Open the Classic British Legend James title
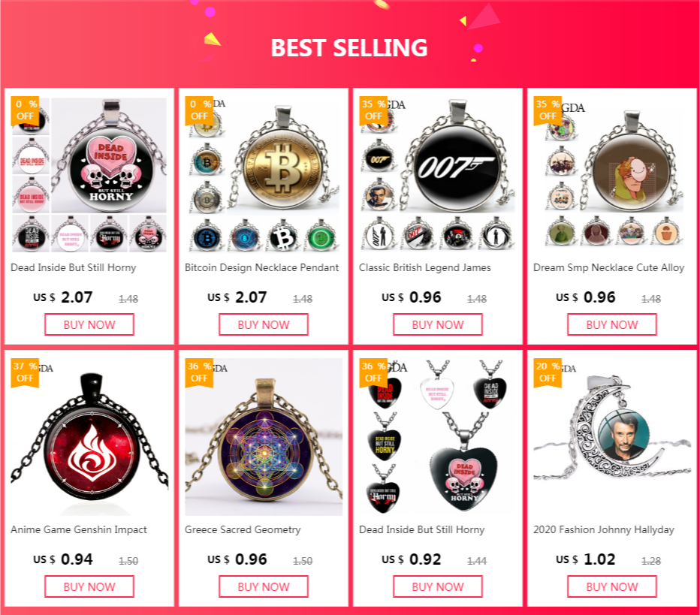The height and width of the screenshot is (615, 700). (x=425, y=268)
